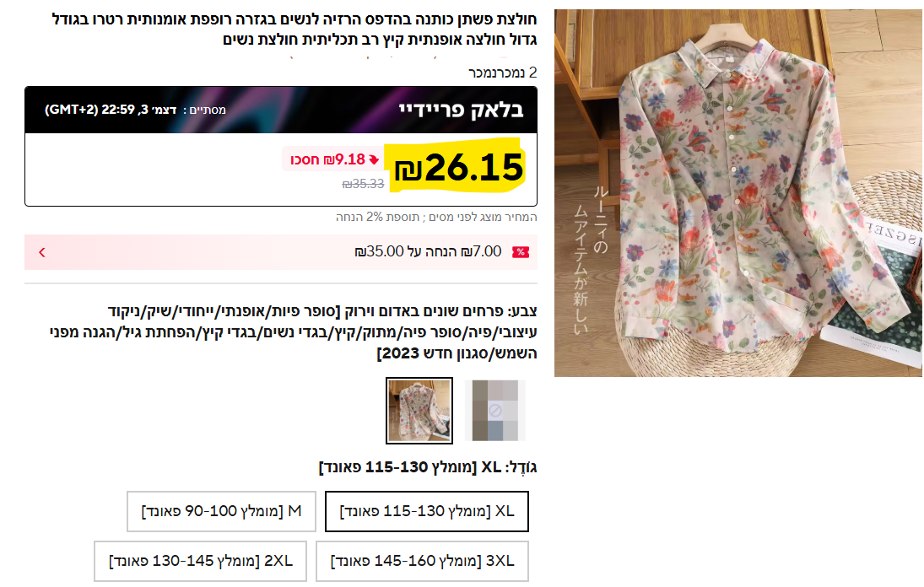Viewport: 924px width, 587px height.
Task: Click the 2 sold counter text
Action: coord(503,73)
